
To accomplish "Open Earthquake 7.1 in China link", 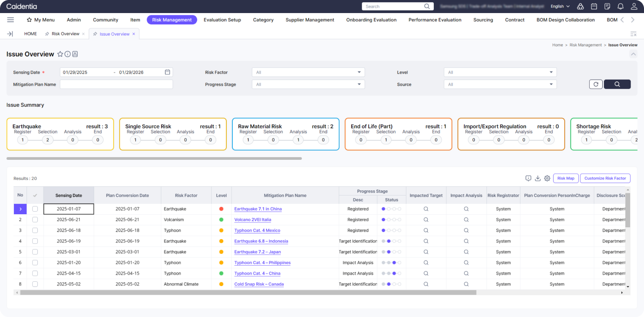I will (x=258, y=209).
